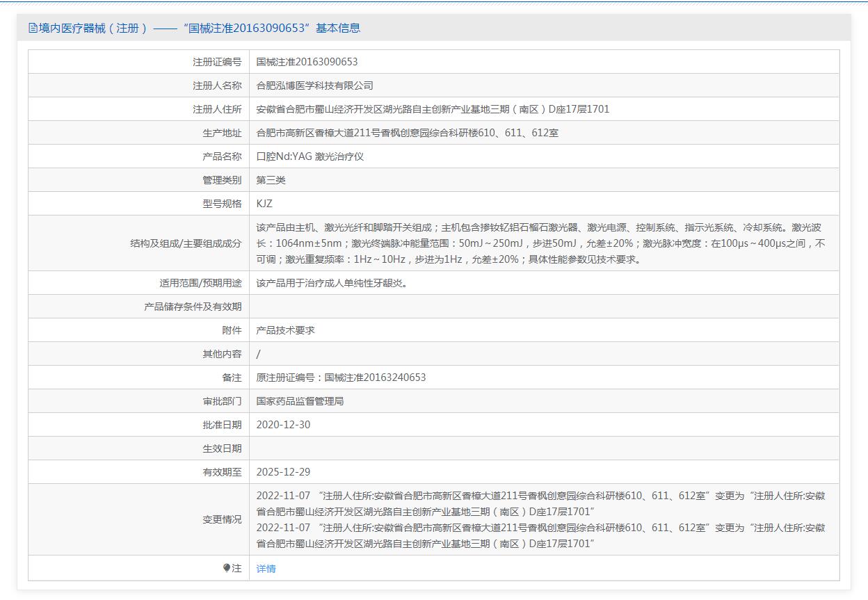Click the 产品技术要求 attachment text
Viewport: 868px width, 600px height.
285,330
